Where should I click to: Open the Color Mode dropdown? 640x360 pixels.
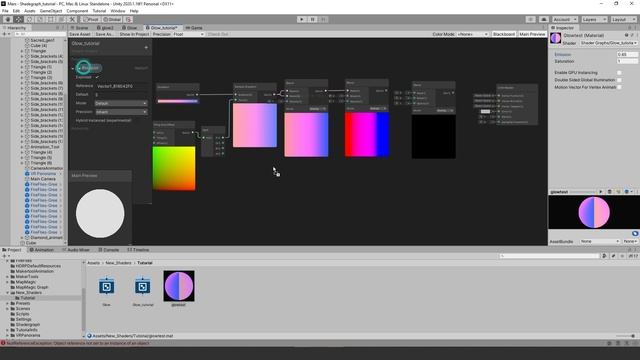coord(472,34)
